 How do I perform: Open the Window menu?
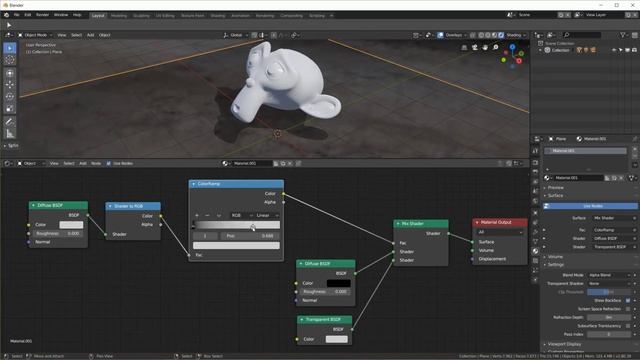click(61, 15)
